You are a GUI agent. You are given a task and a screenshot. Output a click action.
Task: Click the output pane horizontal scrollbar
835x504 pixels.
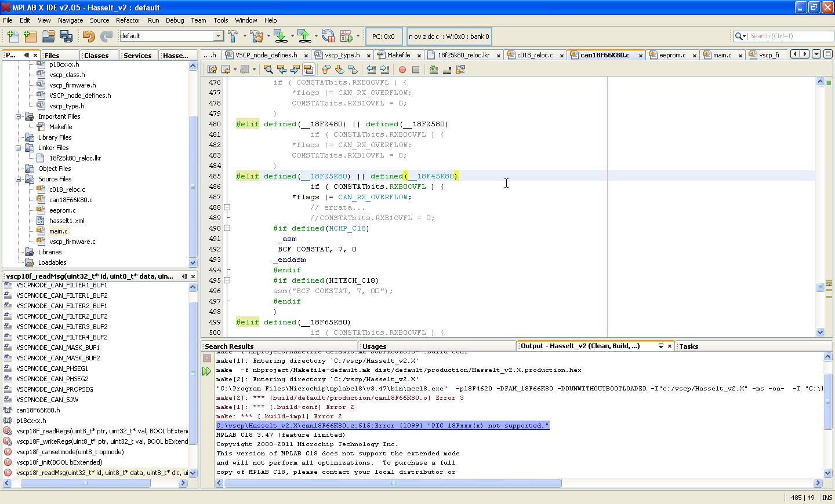(393, 483)
